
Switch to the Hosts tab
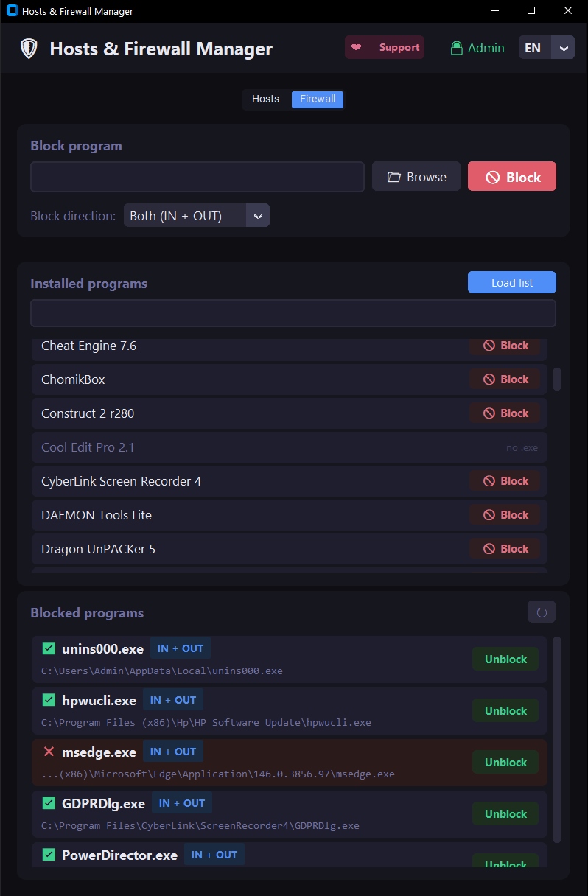click(266, 99)
